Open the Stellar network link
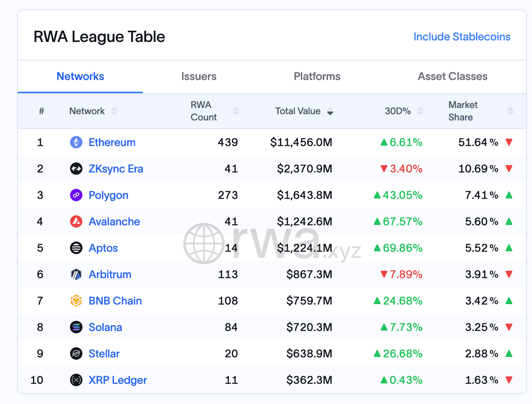The image size is (532, 404). pyautogui.click(x=104, y=353)
